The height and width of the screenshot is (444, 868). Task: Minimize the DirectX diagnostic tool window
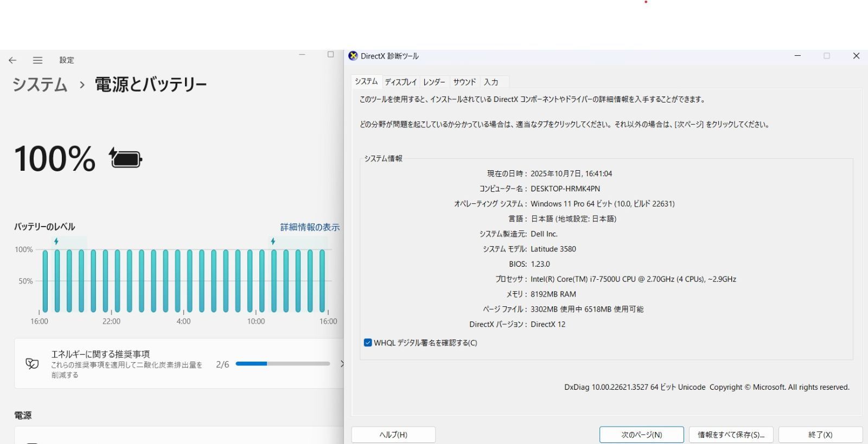(x=797, y=56)
